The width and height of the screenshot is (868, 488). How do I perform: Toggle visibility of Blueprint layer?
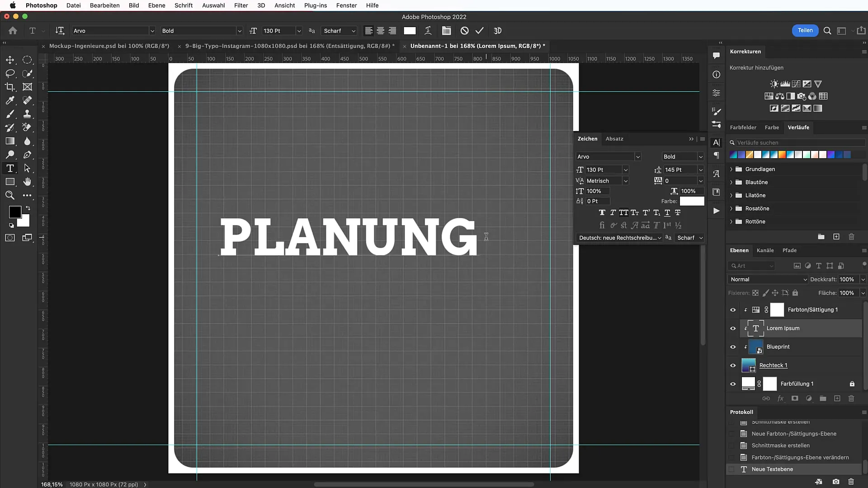pyautogui.click(x=733, y=347)
